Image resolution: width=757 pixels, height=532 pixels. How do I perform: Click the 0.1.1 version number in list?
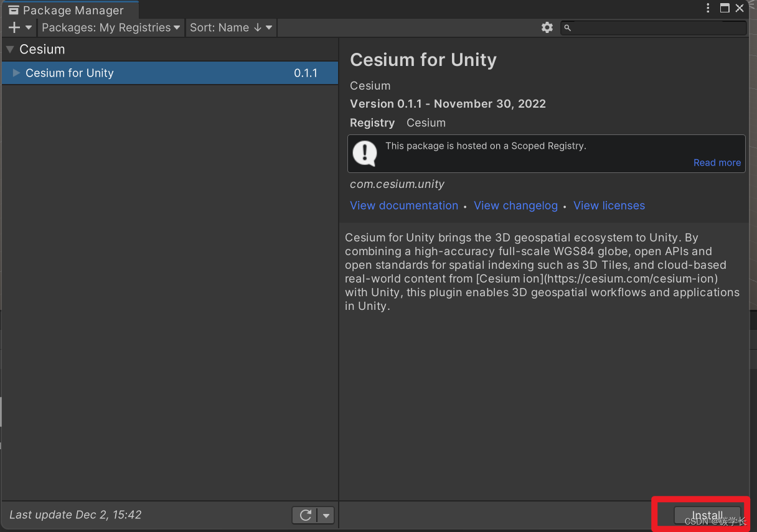click(x=306, y=73)
